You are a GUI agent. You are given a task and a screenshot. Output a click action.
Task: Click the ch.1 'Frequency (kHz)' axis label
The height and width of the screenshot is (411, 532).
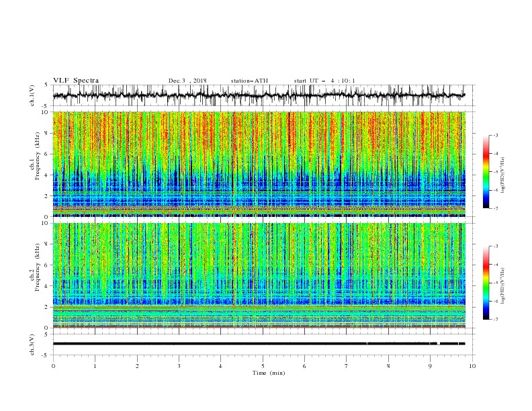coord(38,156)
